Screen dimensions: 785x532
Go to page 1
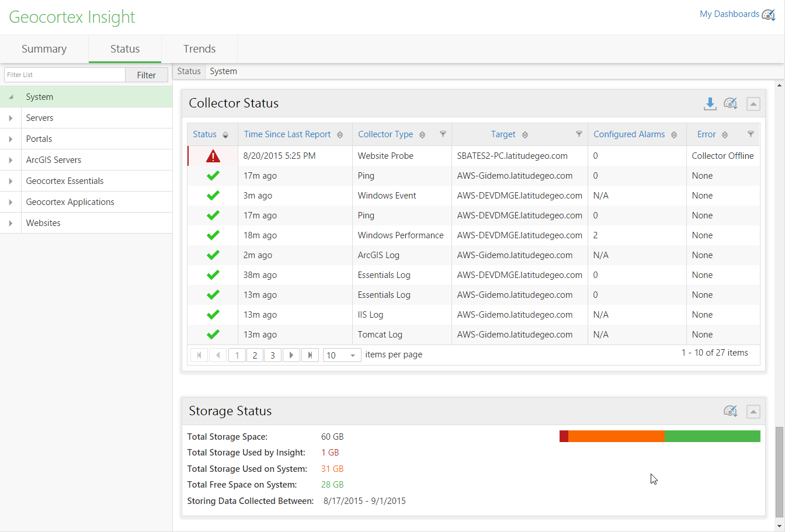[x=237, y=355]
